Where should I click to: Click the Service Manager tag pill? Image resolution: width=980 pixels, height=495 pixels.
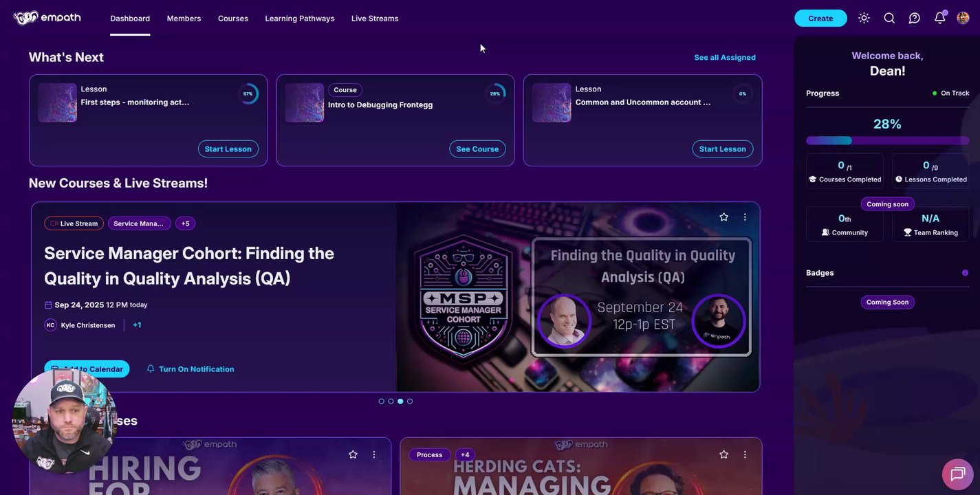(139, 223)
